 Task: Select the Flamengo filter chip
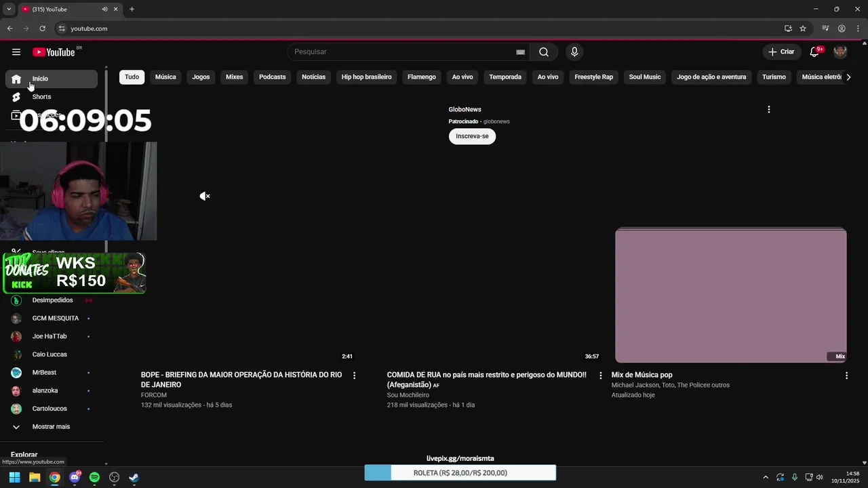[422, 77]
